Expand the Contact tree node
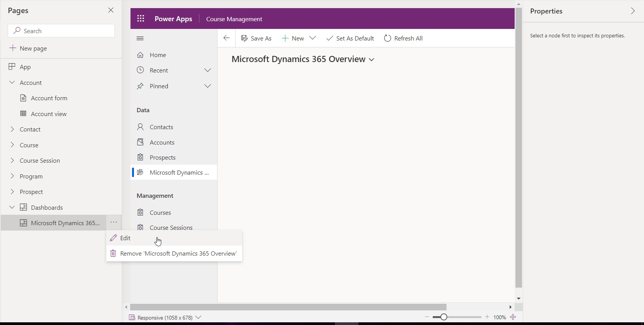 (12, 129)
